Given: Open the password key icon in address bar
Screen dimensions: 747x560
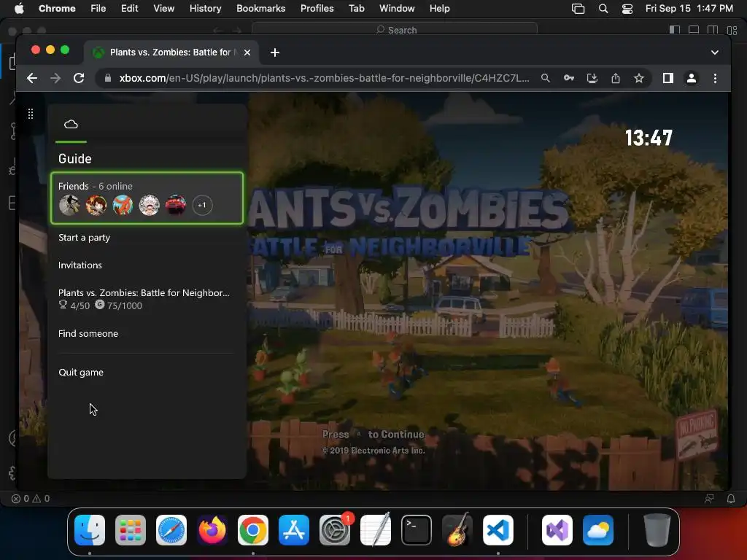Looking at the screenshot, I should pos(569,78).
